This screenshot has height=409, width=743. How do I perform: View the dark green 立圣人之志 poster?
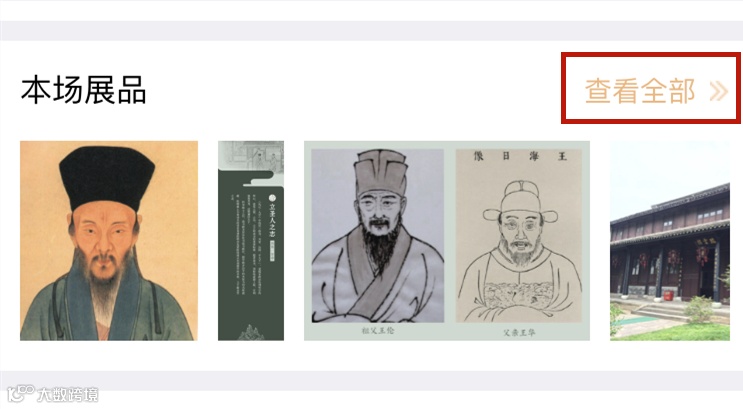point(251,241)
